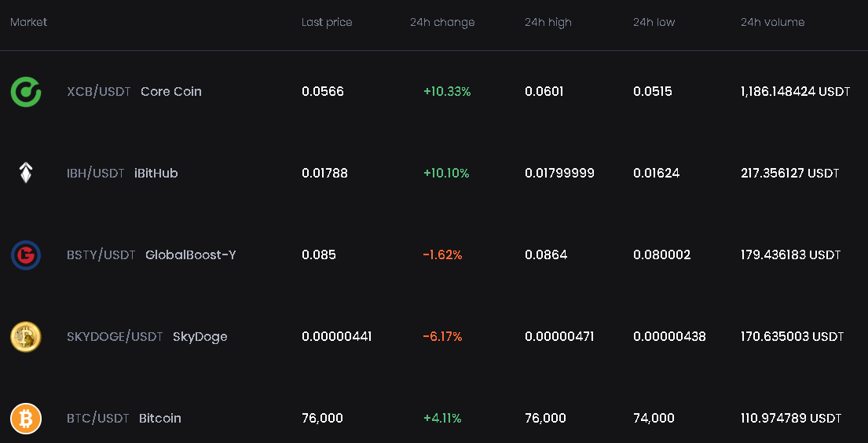
Task: Click 24h high value 0.0864
Action: click(546, 254)
